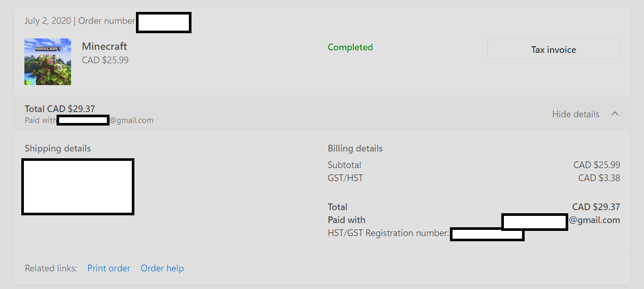
Task: Select the Minecraft product title
Action: (104, 46)
